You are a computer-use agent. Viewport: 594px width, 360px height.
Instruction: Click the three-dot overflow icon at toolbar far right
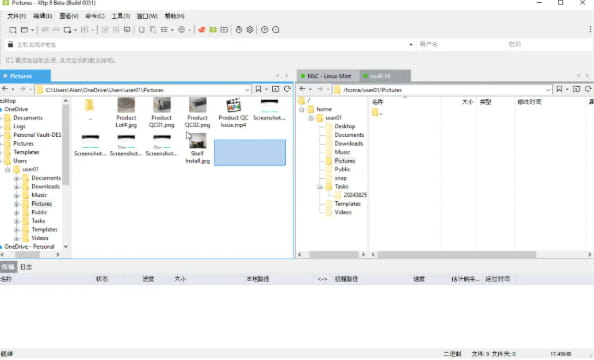point(590,30)
